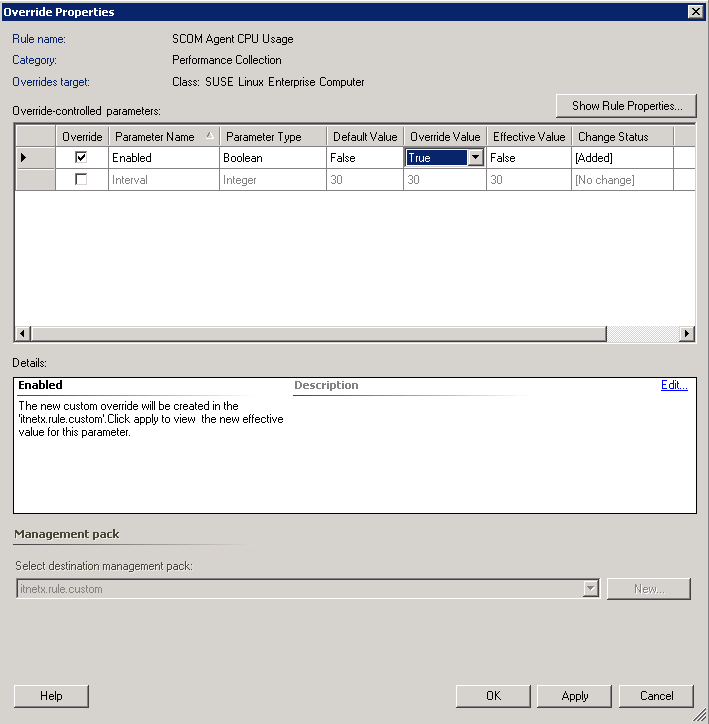Click the sort arrow in Parameter Name header
The height and width of the screenshot is (724, 709).
[210, 135]
